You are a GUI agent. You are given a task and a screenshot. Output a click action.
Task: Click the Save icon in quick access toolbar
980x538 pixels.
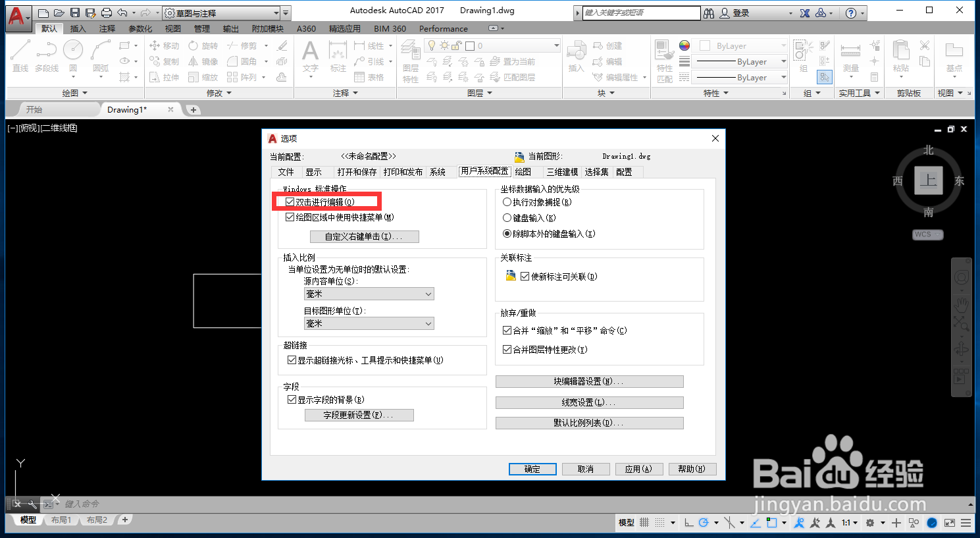tap(75, 13)
